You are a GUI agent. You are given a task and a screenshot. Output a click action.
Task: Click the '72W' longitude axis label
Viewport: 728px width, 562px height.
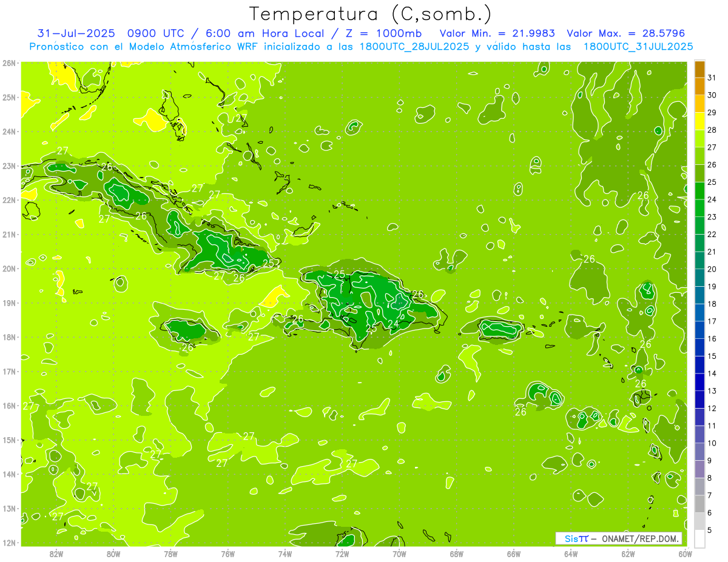tap(342, 554)
